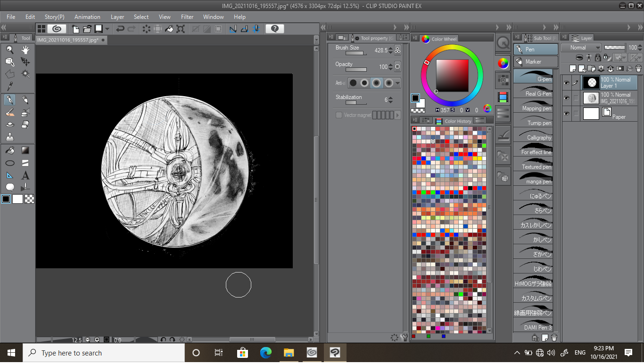
Task: Select the Move layer tool
Action: point(25,62)
